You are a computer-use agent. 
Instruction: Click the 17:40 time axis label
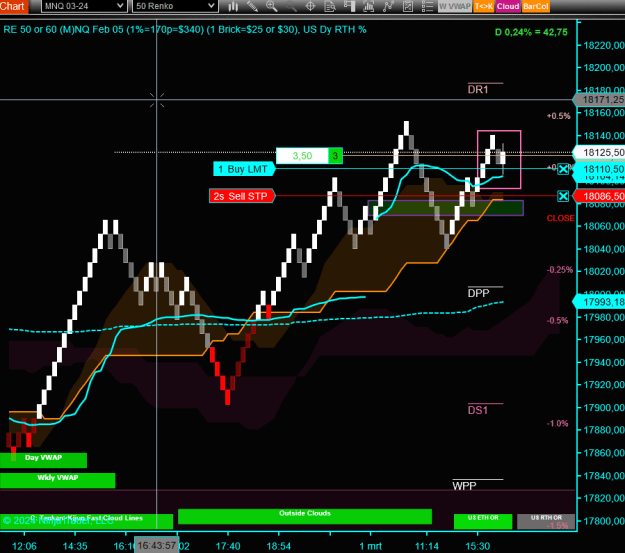click(x=228, y=546)
